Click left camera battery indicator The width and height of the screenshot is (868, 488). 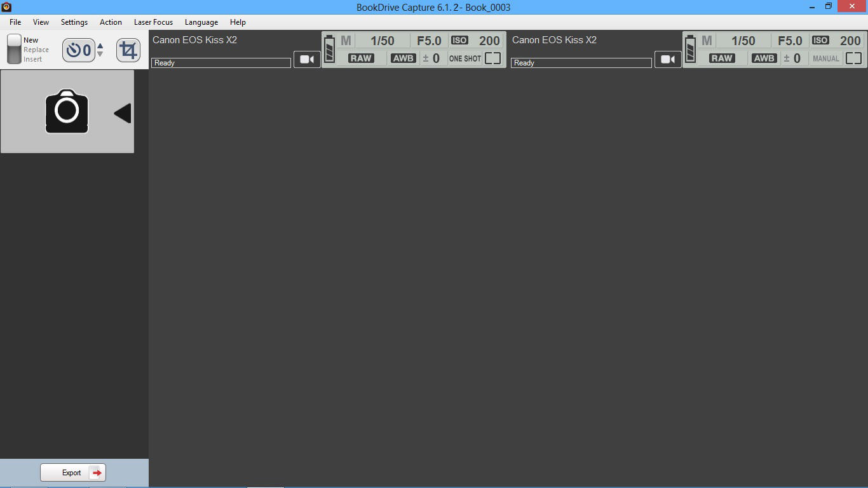click(329, 49)
